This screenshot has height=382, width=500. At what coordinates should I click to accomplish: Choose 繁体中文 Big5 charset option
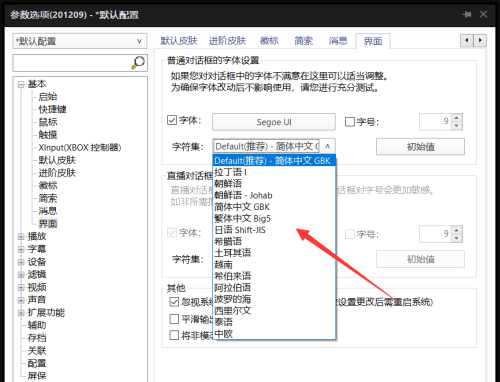[x=243, y=218]
